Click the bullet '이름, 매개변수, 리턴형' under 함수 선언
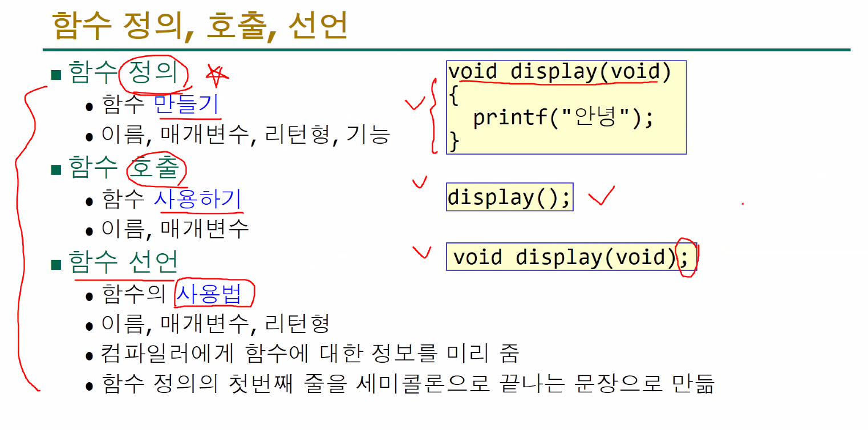 point(216,323)
